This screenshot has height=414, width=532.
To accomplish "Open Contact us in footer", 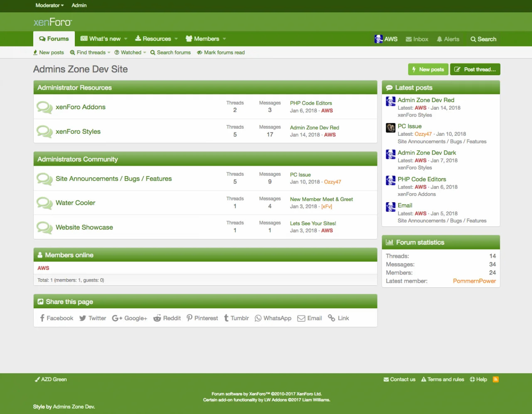I will (x=399, y=380).
